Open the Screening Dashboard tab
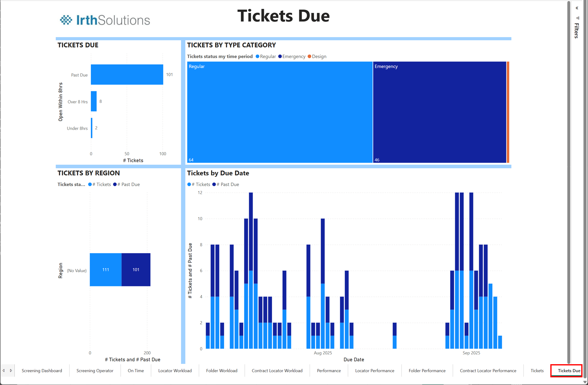588x385 pixels. (x=42, y=371)
